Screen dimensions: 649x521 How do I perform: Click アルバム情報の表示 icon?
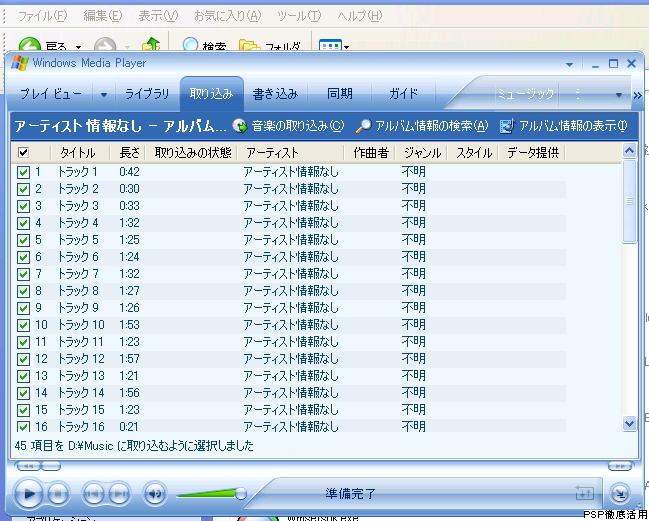click(x=506, y=126)
